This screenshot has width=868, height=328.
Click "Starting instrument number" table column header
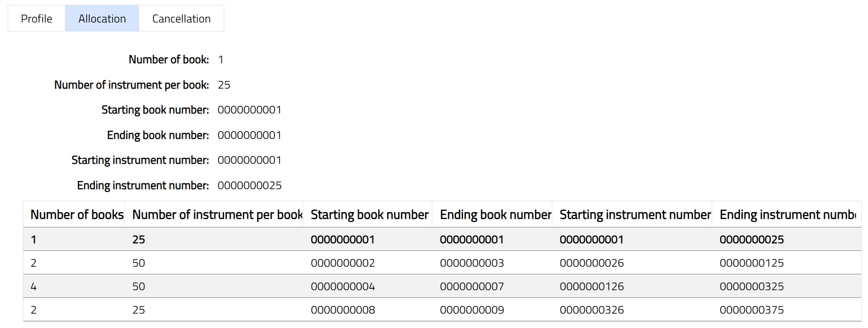(635, 215)
